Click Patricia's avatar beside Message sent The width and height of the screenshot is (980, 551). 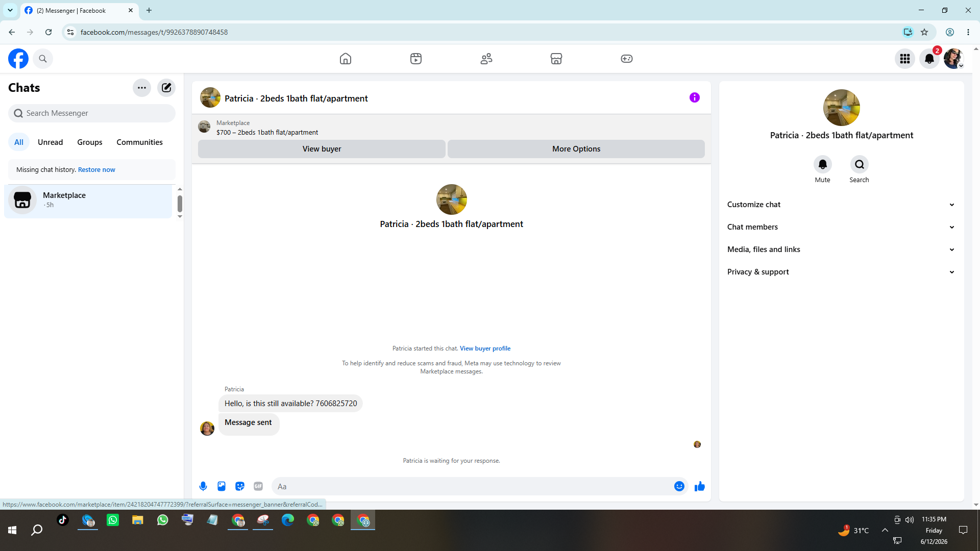(x=207, y=429)
